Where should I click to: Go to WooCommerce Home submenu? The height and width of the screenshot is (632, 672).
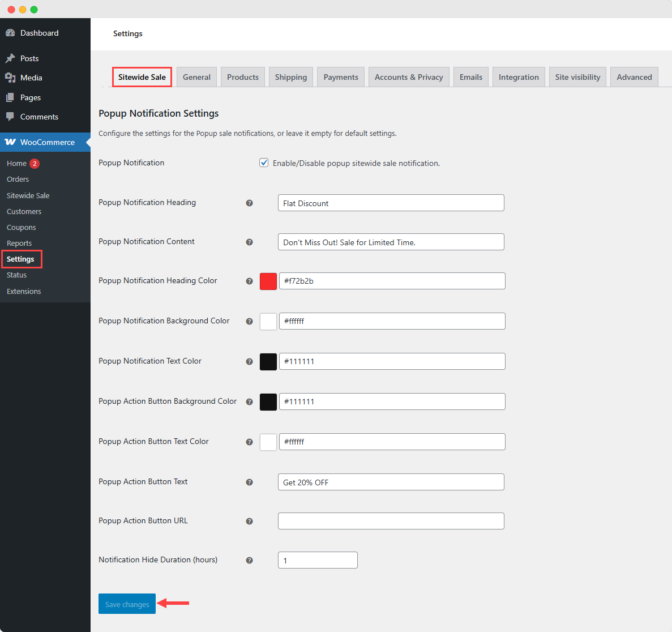pos(17,163)
